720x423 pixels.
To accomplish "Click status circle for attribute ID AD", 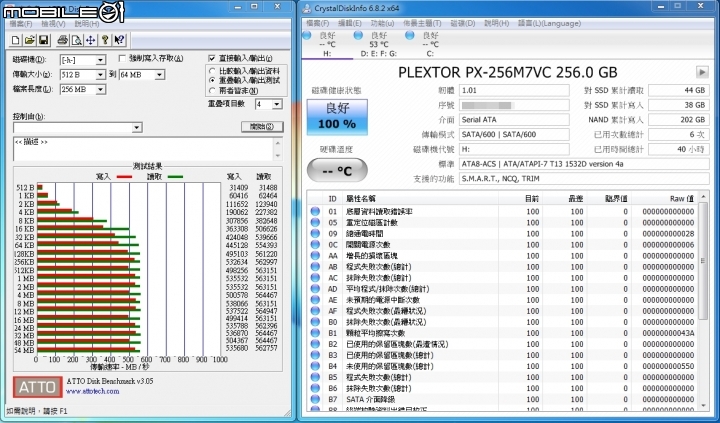I will (315, 288).
